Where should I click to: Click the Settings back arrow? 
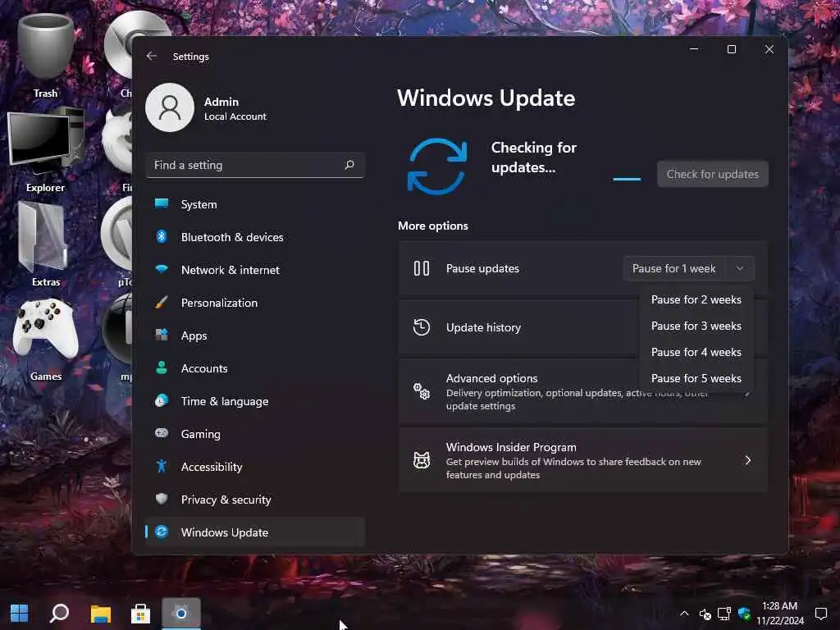[152, 56]
